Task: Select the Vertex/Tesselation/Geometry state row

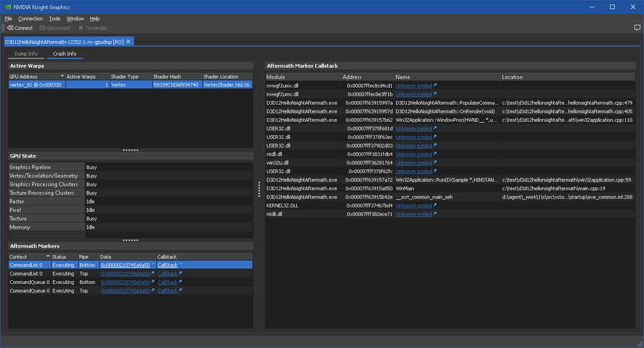Action: tap(130, 176)
